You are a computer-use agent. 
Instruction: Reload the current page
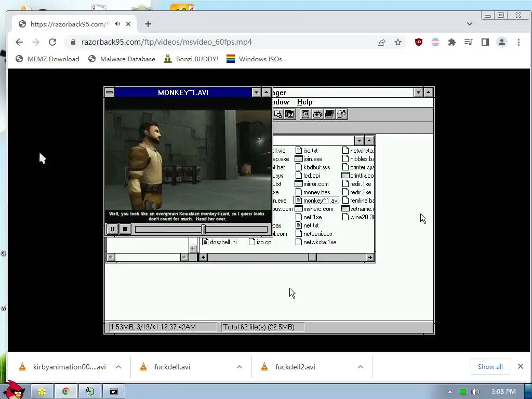point(52,42)
